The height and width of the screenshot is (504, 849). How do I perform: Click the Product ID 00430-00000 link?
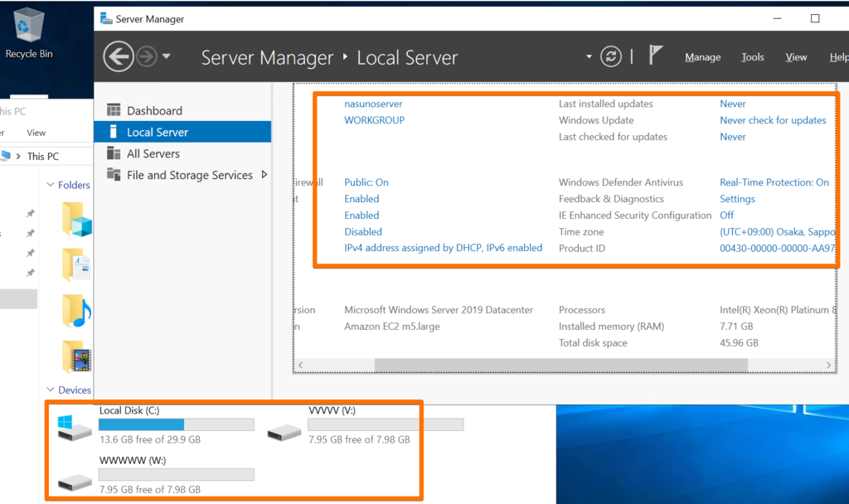tap(777, 248)
